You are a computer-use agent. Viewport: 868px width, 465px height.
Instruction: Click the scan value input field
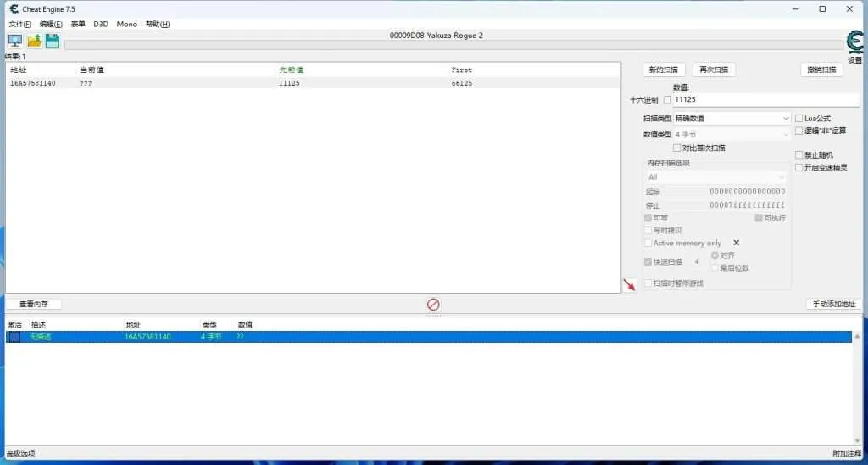[x=731, y=100]
